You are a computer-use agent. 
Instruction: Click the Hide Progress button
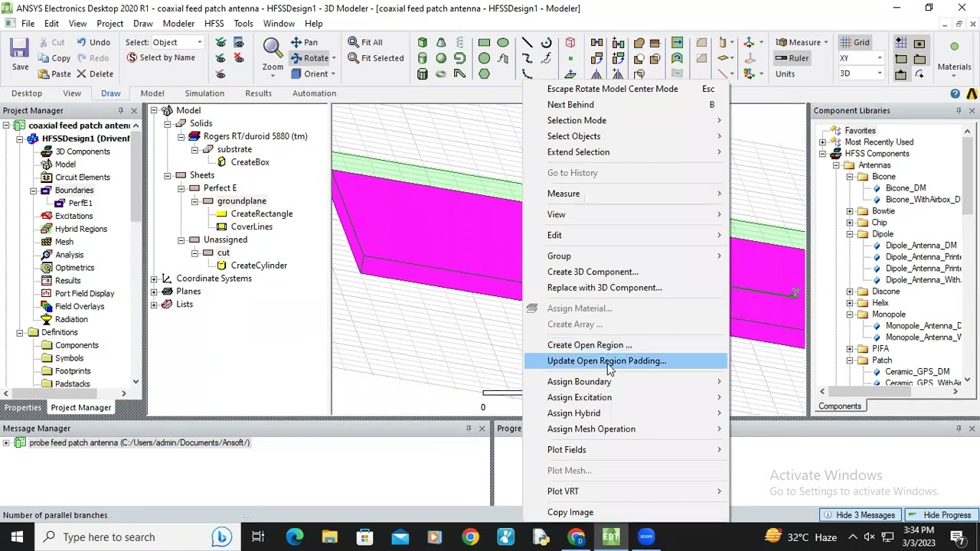[x=940, y=515]
